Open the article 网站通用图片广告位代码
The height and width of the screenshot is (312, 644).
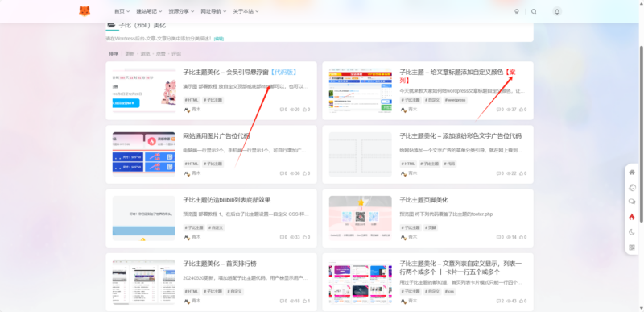(216, 136)
